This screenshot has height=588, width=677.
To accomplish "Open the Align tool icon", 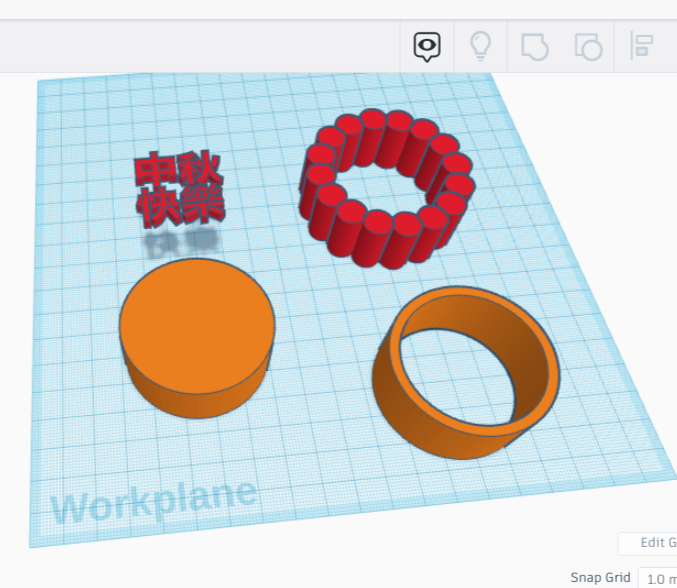I will click(641, 46).
